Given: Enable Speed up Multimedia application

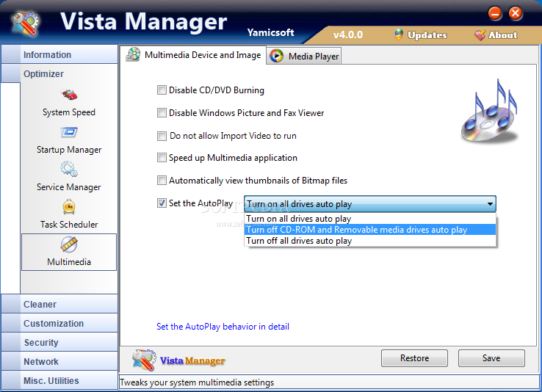Looking at the screenshot, I should pyautogui.click(x=162, y=158).
